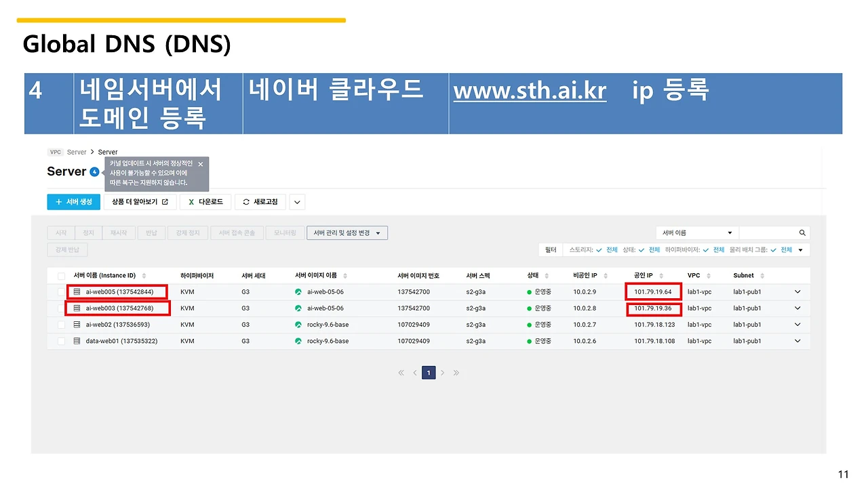Open 서버 관리 및 설정 변경 dropdown
The image size is (868, 488).
(x=347, y=232)
